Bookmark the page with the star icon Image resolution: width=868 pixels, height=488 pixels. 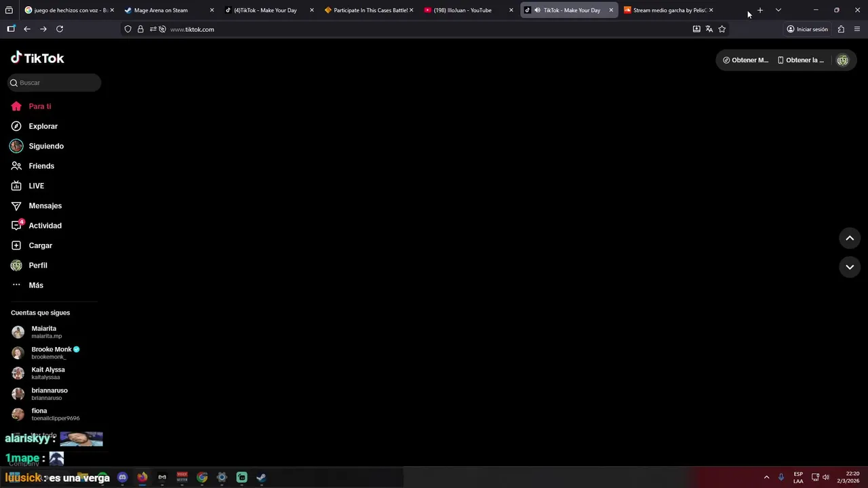(x=722, y=29)
